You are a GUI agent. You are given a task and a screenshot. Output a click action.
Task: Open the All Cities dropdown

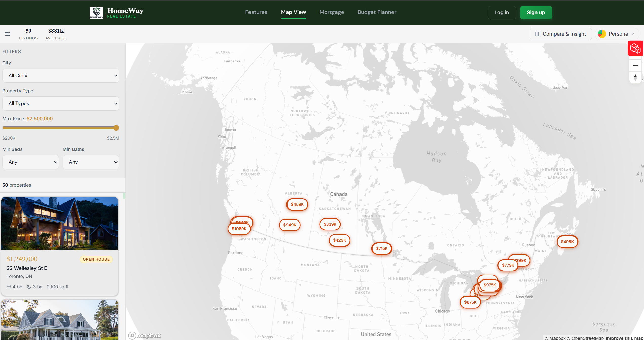pos(61,76)
